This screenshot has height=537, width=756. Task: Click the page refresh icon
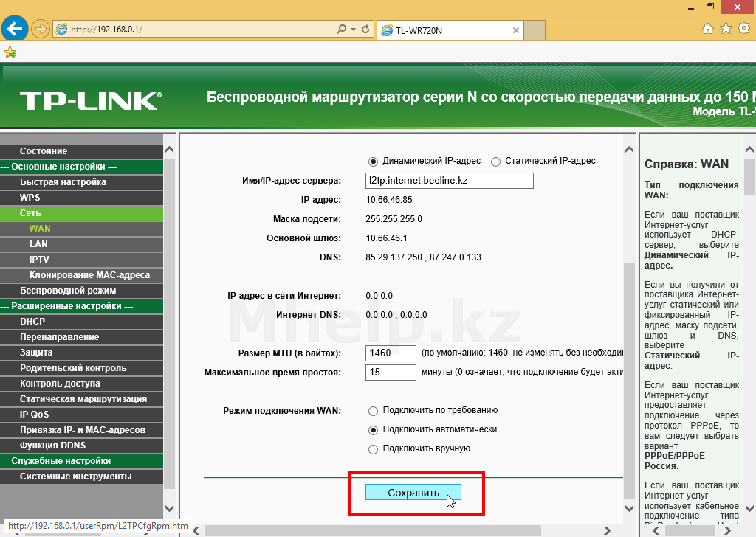[x=365, y=30]
